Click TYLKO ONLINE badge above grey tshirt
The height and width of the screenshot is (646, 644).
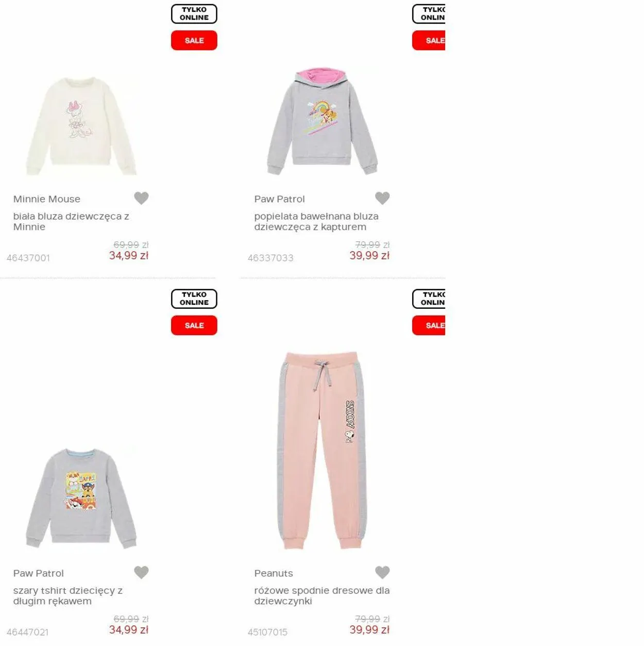(194, 299)
